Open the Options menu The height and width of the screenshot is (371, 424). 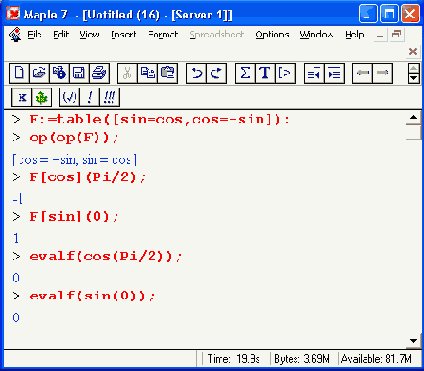coord(272,35)
